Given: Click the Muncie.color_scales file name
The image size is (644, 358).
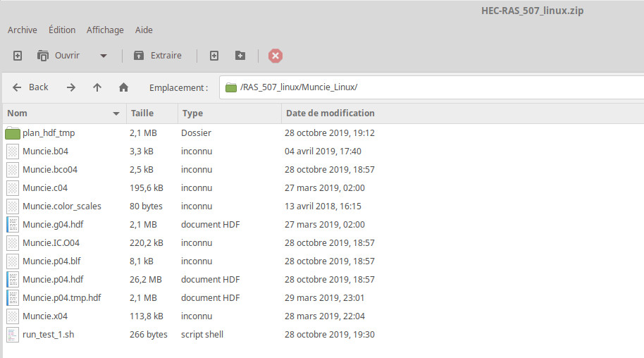Looking at the screenshot, I should pyautogui.click(x=62, y=206).
